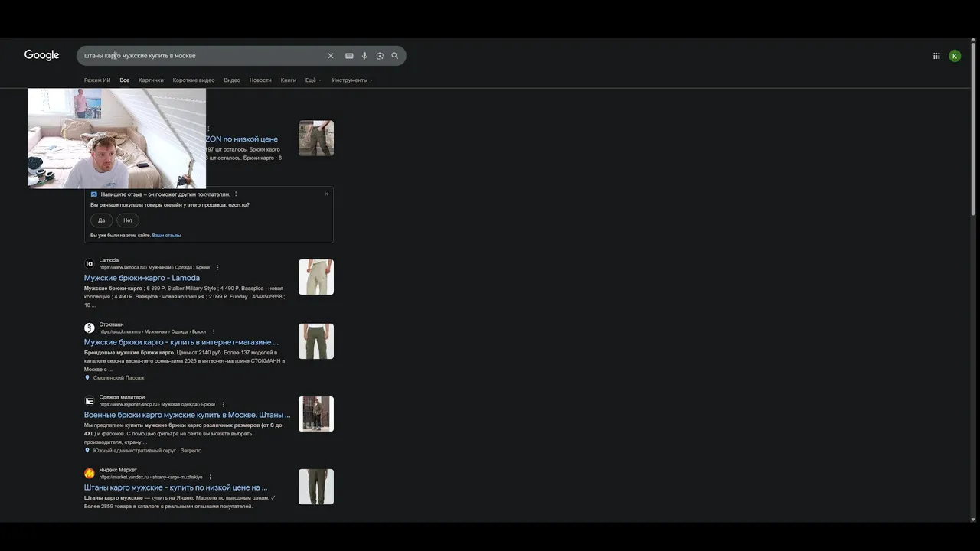Dismiss the Ozon review prompt card
Viewport: 980px width, 551px height.
pyautogui.click(x=326, y=194)
